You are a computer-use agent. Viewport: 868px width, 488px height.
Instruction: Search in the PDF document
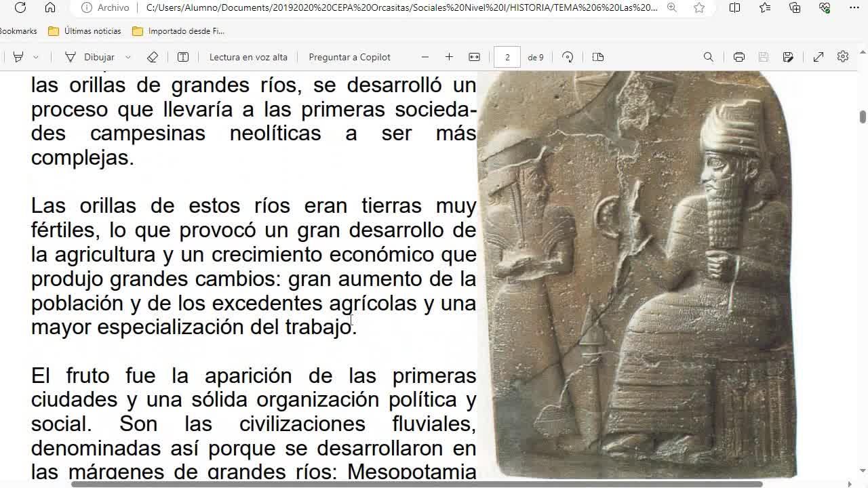click(709, 57)
